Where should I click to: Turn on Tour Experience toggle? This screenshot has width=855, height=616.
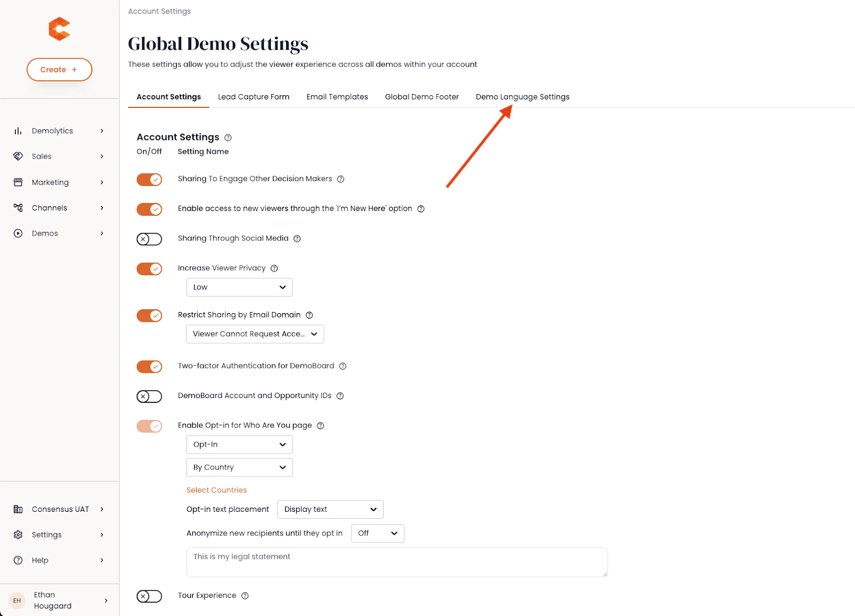149,596
